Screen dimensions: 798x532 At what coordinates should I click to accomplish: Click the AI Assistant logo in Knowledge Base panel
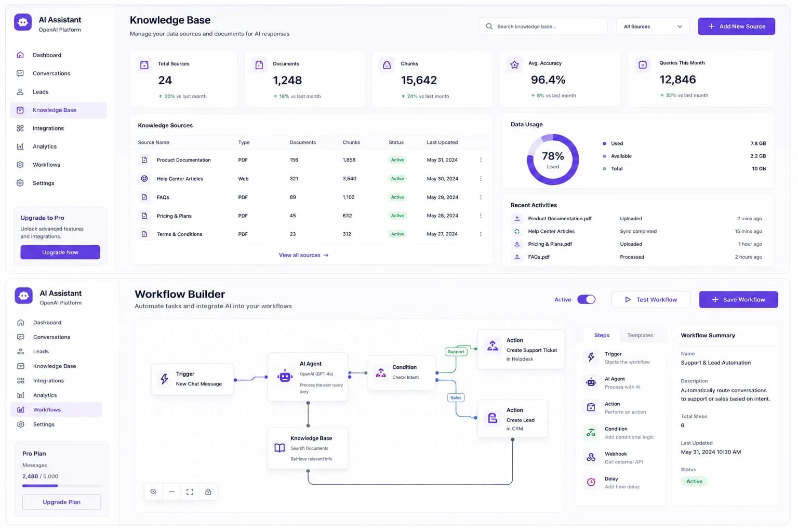tap(23, 22)
